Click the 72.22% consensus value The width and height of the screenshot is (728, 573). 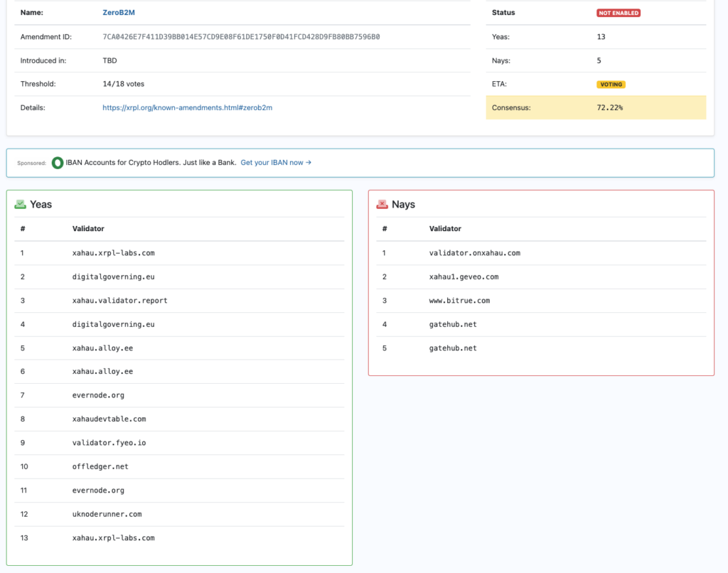[x=610, y=108]
